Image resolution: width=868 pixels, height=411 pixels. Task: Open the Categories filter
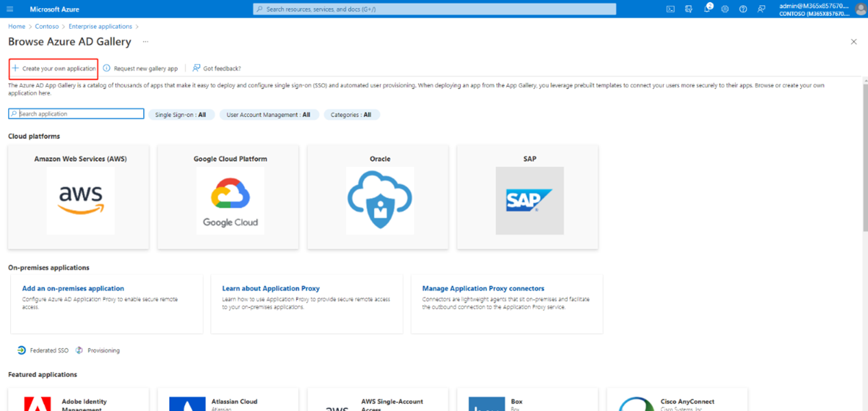pos(351,115)
